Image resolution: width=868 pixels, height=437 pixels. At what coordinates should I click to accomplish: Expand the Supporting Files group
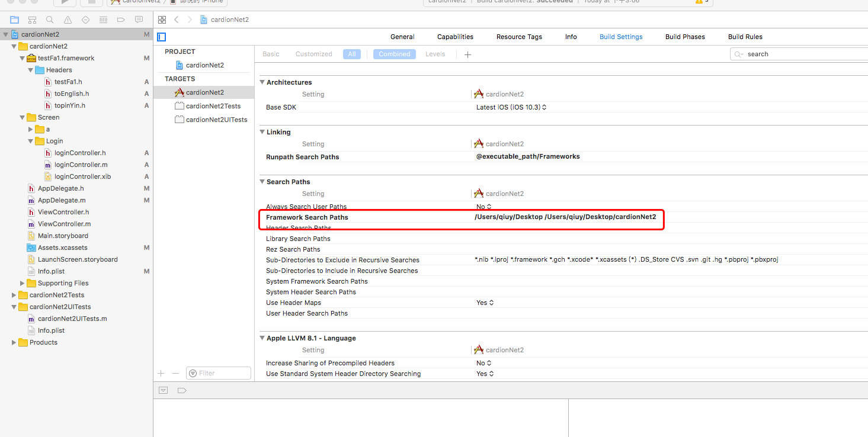point(23,283)
